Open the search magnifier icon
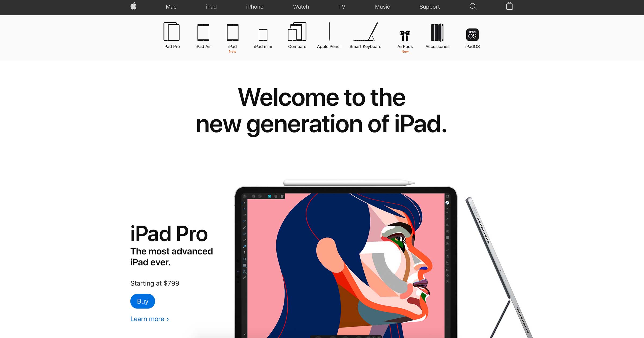The width and height of the screenshot is (644, 338). click(x=473, y=6)
